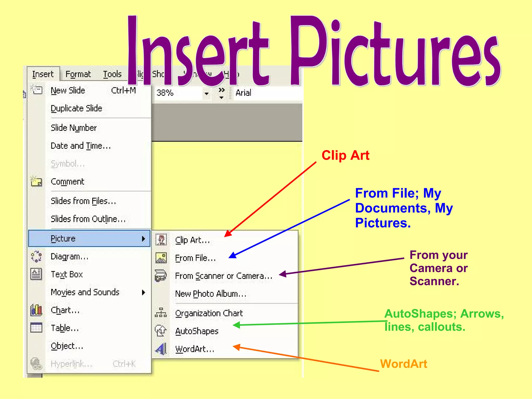Choose Date and Time...
This screenshot has height=399, width=532.
[89, 145]
